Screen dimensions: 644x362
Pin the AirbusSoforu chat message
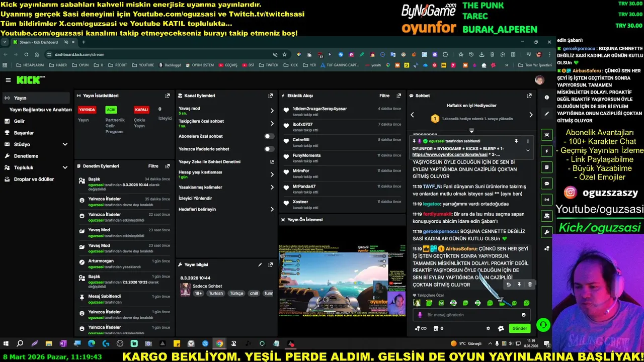519,285
